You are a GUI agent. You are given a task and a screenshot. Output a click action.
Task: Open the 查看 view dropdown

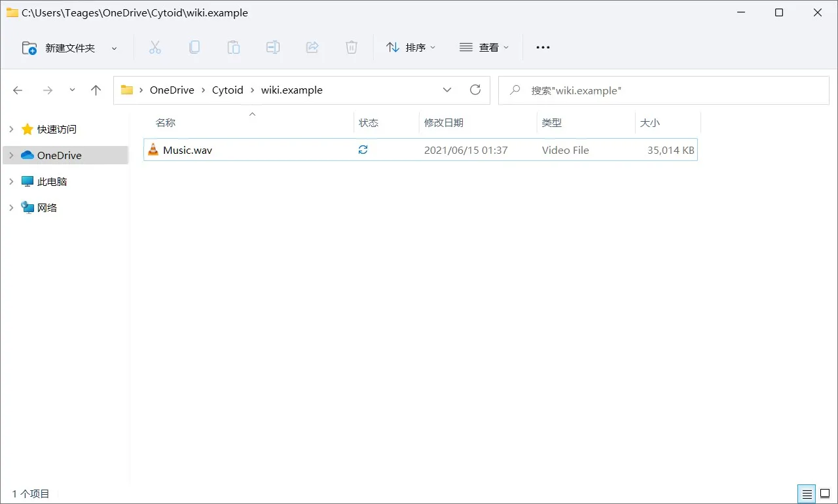[484, 48]
